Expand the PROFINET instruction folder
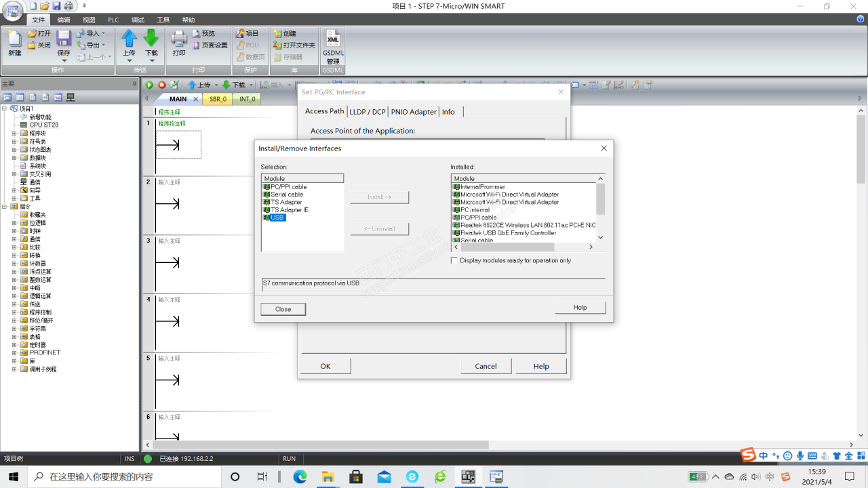This screenshot has height=488, width=868. (14, 353)
